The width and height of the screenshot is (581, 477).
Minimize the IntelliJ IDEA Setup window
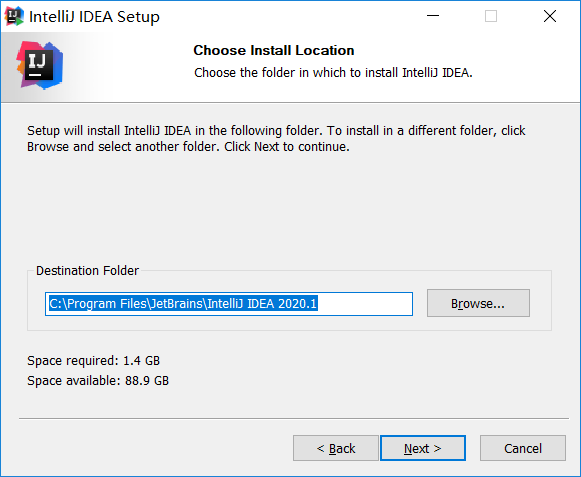432,16
